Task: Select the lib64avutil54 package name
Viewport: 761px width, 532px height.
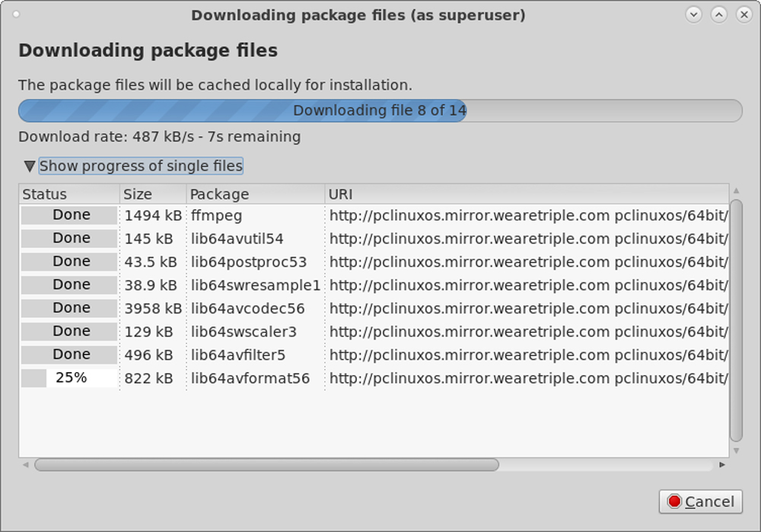Action: coord(237,239)
